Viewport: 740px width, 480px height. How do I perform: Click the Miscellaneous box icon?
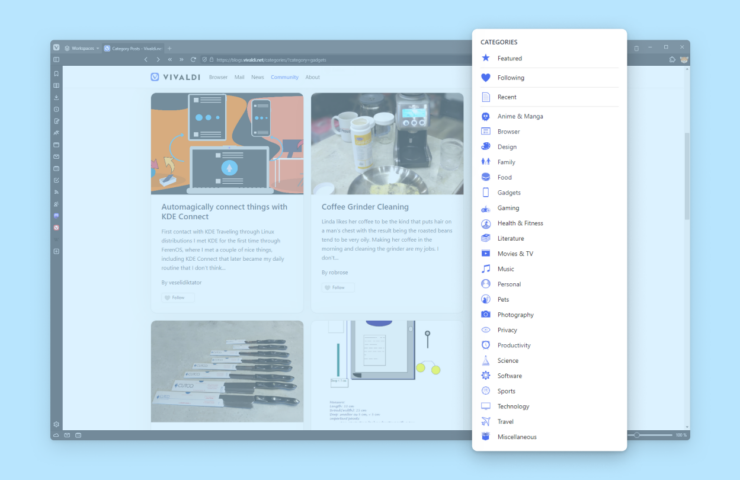[486, 437]
